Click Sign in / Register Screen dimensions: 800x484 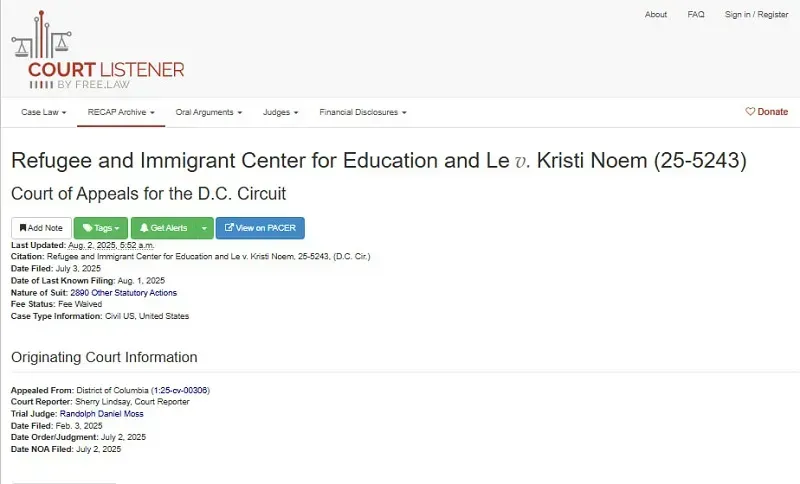tap(757, 14)
